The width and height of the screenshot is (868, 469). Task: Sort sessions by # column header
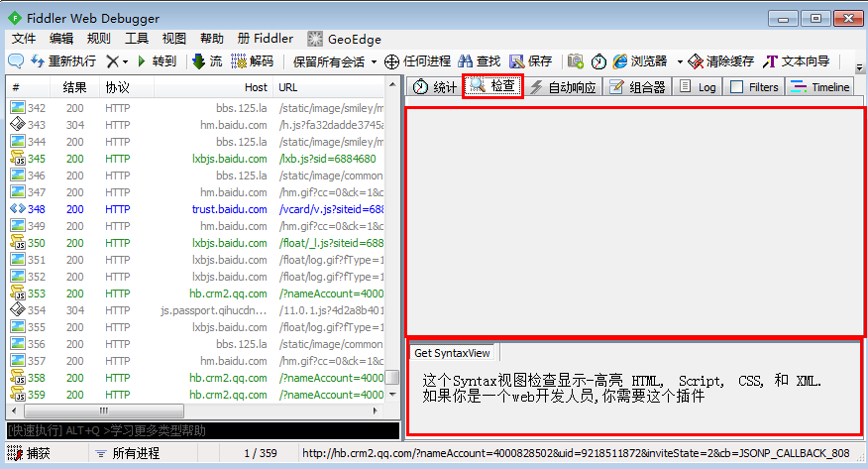tap(28, 87)
